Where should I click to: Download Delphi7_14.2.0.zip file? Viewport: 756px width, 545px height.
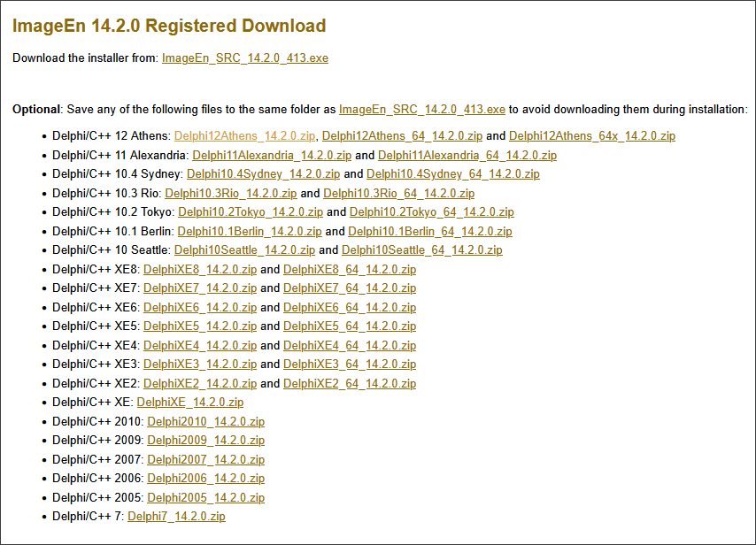[x=176, y=517]
